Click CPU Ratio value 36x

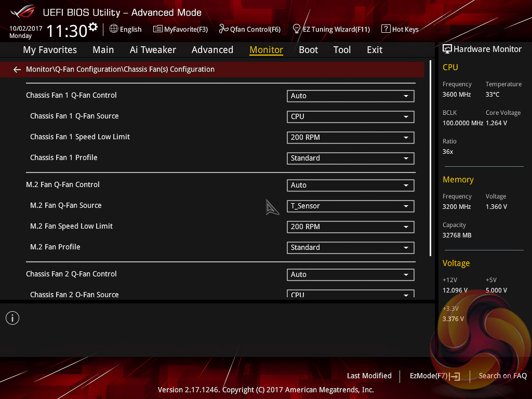448,152
